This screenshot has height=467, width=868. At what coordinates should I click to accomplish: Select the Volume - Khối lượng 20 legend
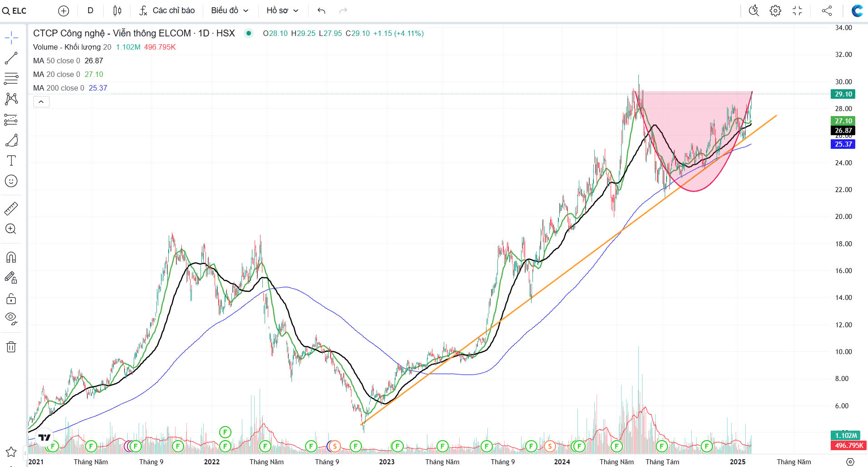tap(72, 47)
